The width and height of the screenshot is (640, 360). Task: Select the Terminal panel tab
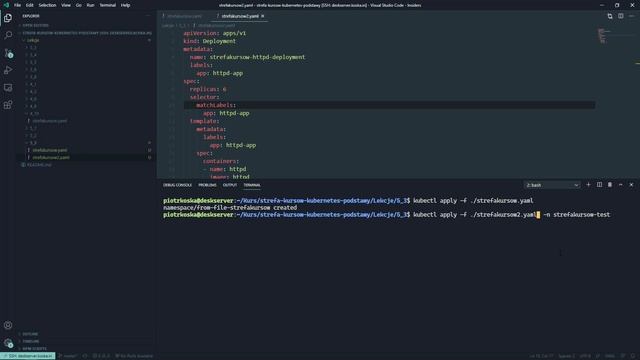252,185
